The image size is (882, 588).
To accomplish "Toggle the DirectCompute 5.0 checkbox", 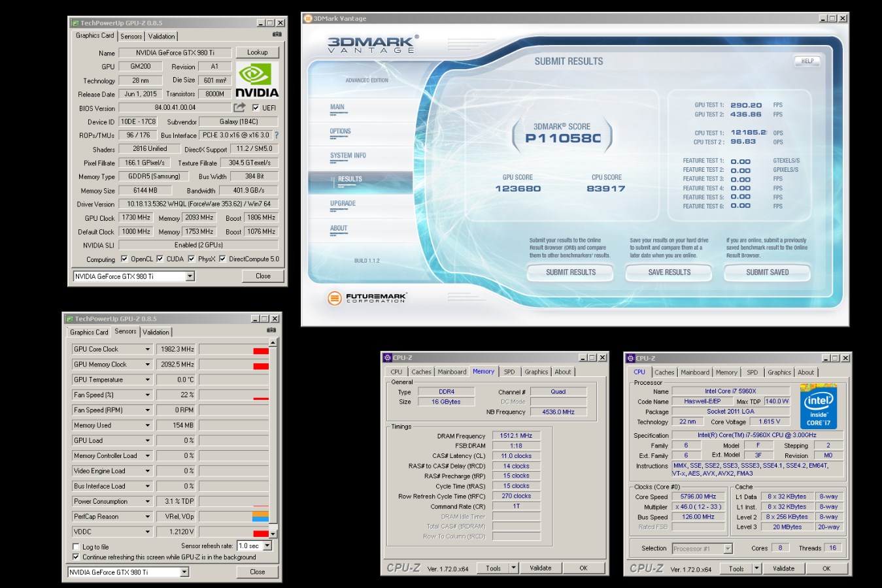I will 222,259.
